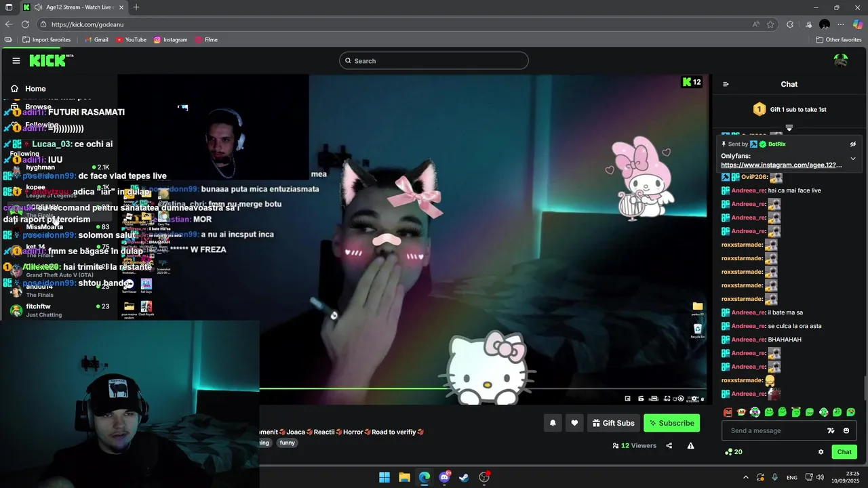Go back in browser
Viewport: 868px width, 488px height.
tap(9, 24)
